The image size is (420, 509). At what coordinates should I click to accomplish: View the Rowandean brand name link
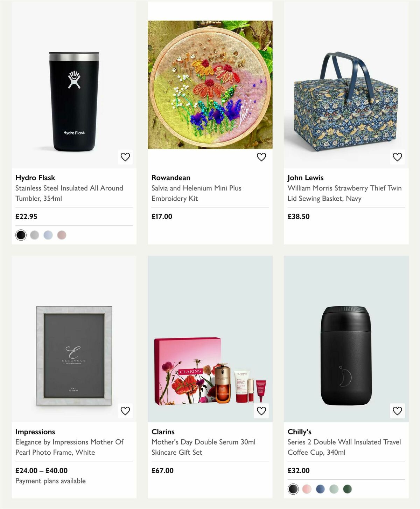[x=171, y=178]
